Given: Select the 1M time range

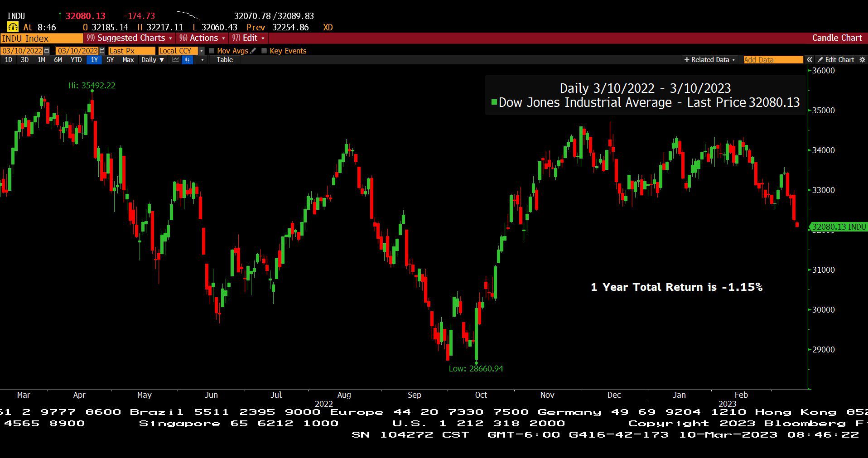Looking at the screenshot, I should (41, 60).
